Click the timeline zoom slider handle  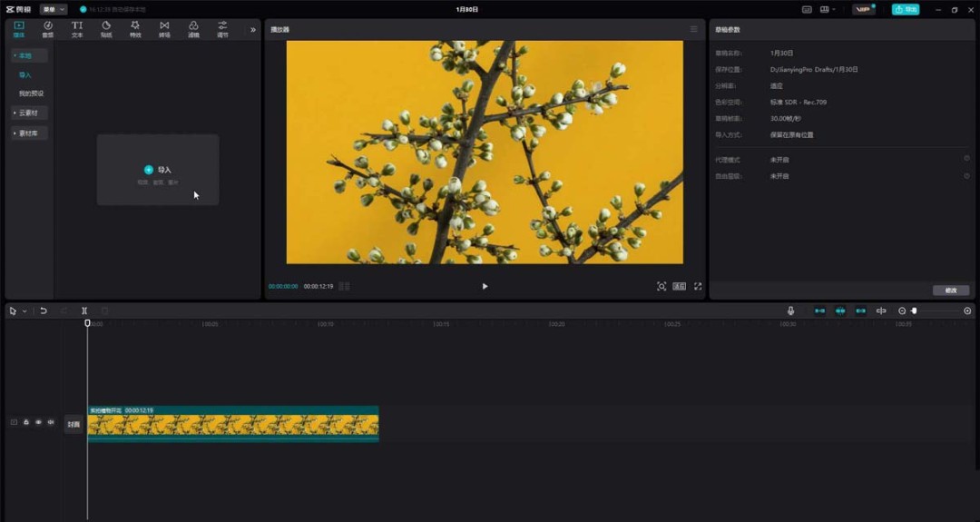914,311
